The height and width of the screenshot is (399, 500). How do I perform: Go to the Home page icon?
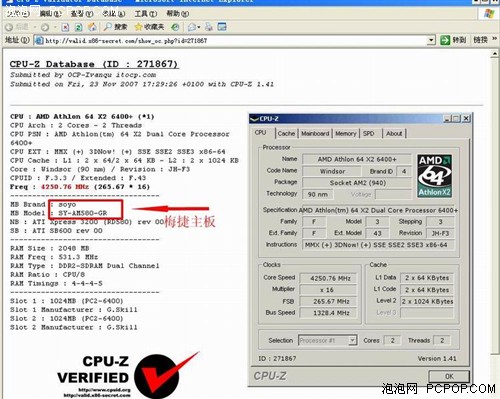pyautogui.click(x=92, y=27)
